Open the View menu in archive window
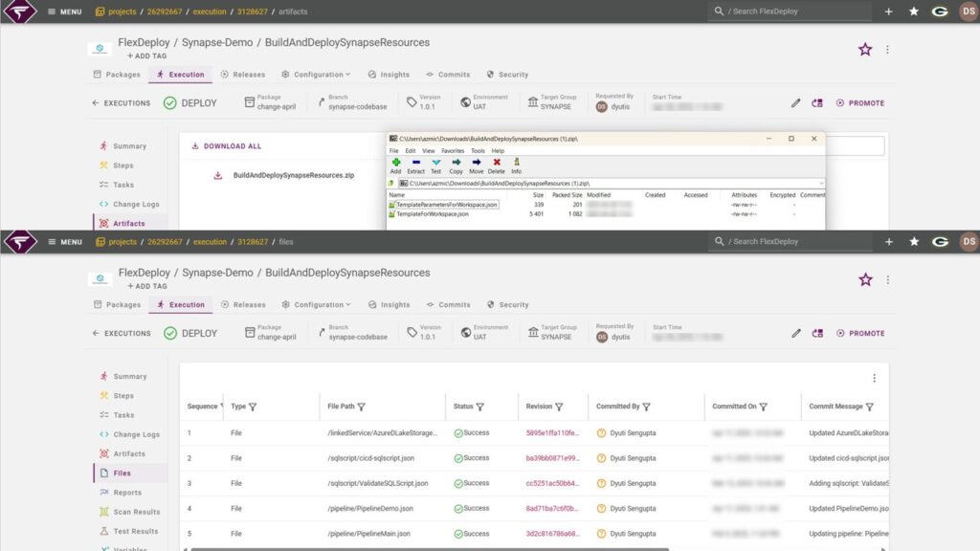The width and height of the screenshot is (980, 551). click(x=428, y=151)
